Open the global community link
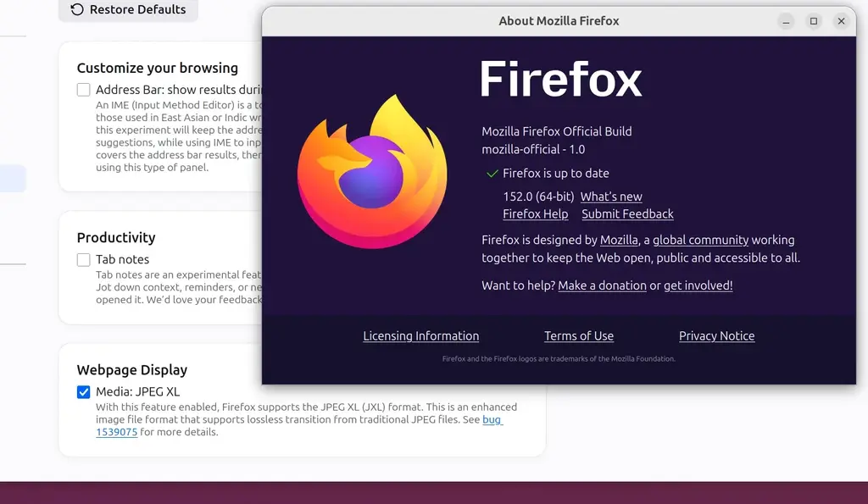The image size is (868, 504). [700, 240]
